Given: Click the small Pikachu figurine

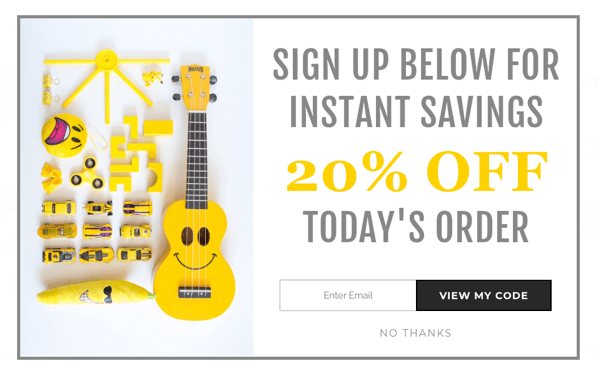Looking at the screenshot, I should tap(153, 77).
